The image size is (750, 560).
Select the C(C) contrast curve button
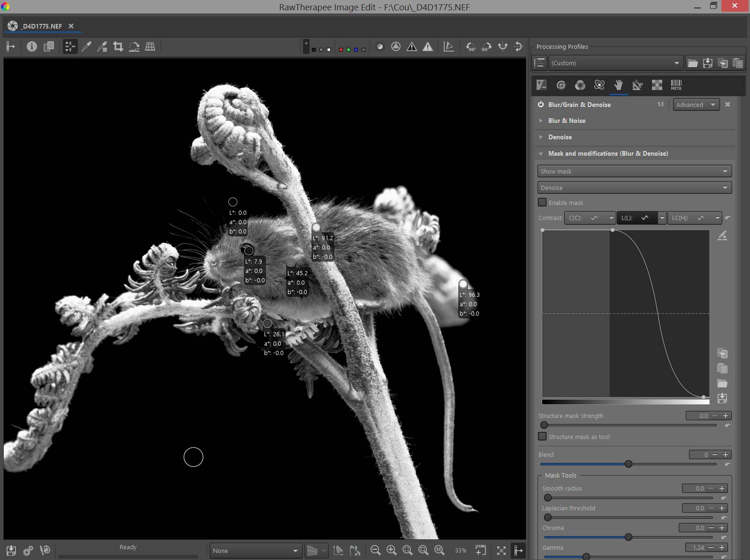pyautogui.click(x=584, y=218)
